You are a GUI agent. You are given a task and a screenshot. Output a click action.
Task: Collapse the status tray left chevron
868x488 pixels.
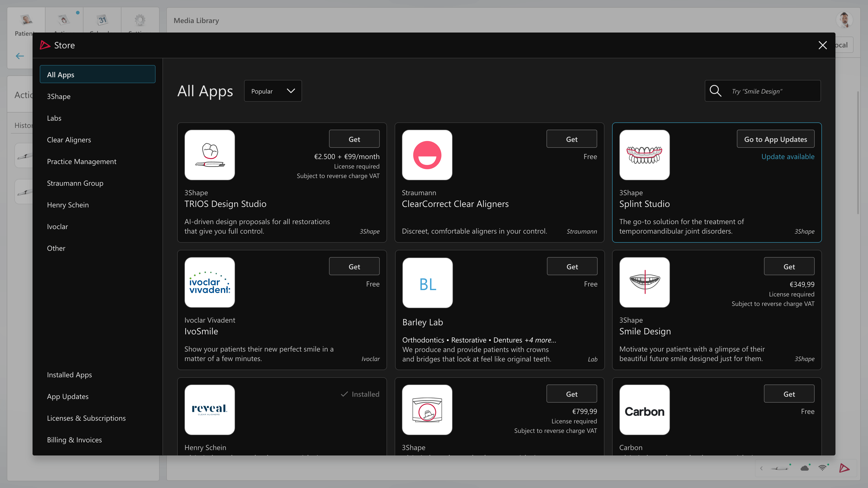pyautogui.click(x=761, y=469)
